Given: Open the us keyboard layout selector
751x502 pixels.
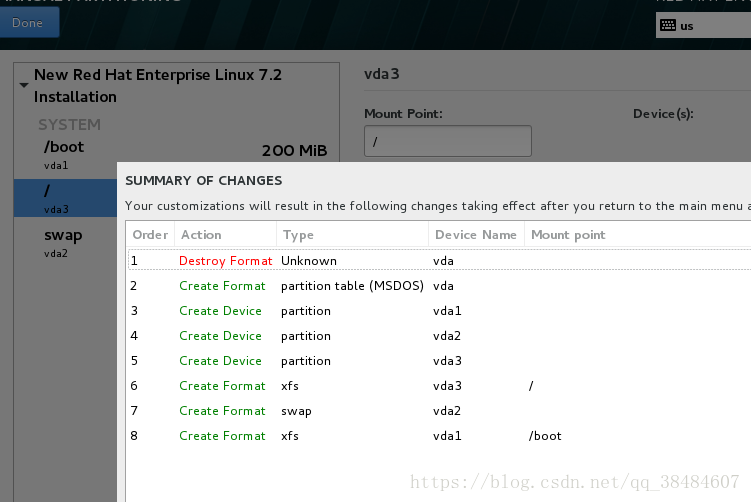Looking at the screenshot, I should click(703, 25).
